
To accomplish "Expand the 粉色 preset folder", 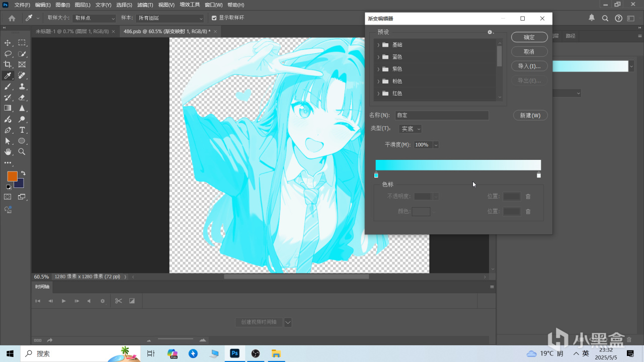I will (378, 81).
